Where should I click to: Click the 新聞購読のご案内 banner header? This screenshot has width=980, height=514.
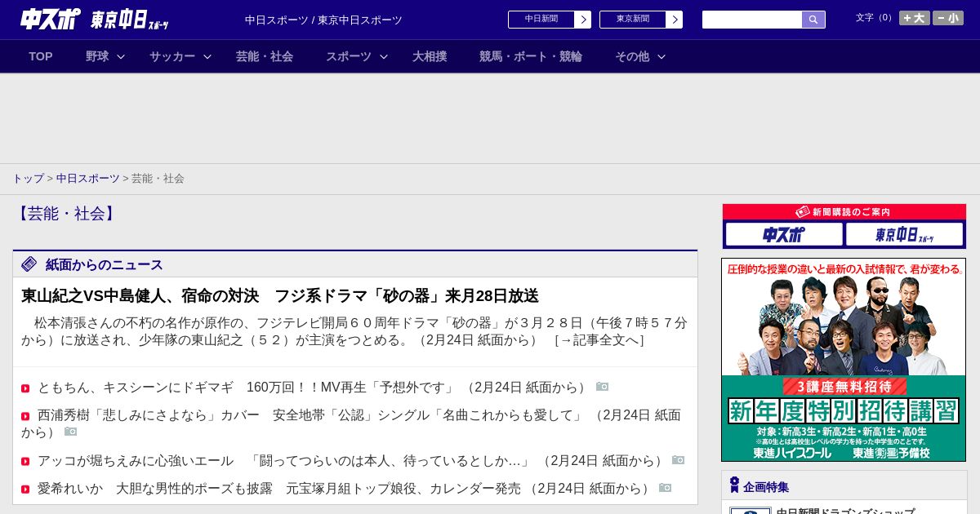(844, 211)
